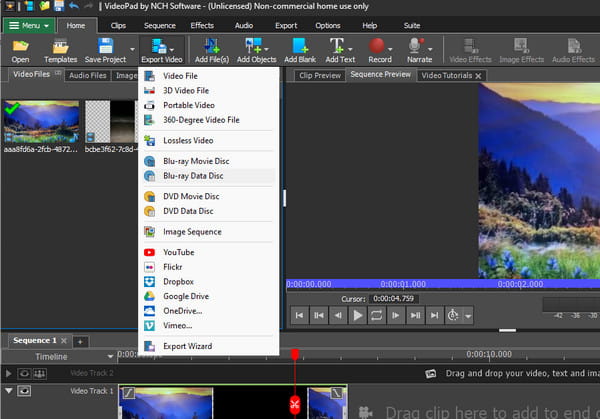600x419 pixels.
Task: Click the playback speed clock icon
Action: coord(453,315)
